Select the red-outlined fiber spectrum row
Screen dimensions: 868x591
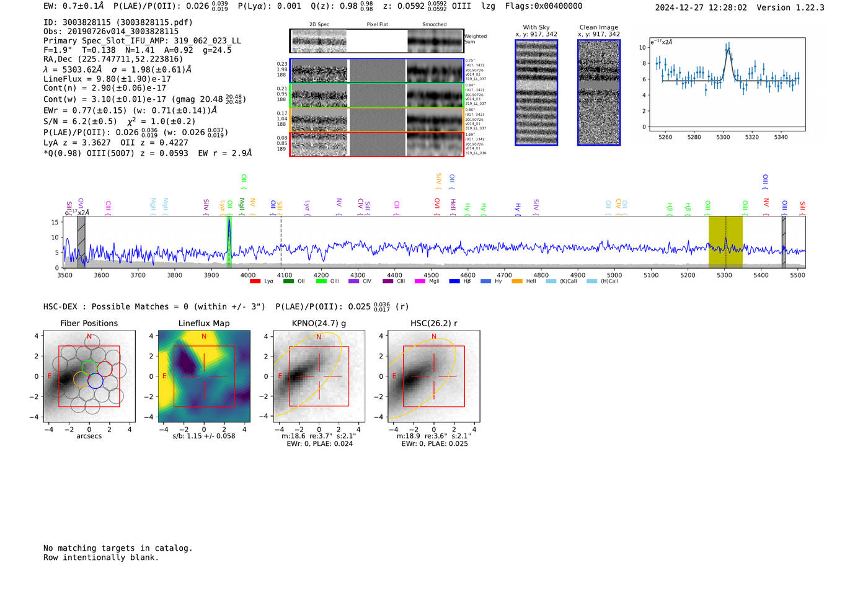click(376, 144)
